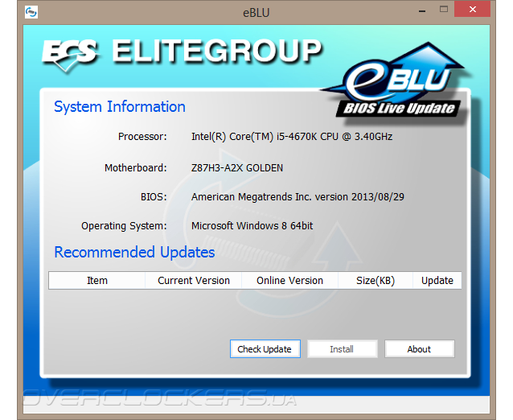Minimize the eBLU window

click(422, 10)
